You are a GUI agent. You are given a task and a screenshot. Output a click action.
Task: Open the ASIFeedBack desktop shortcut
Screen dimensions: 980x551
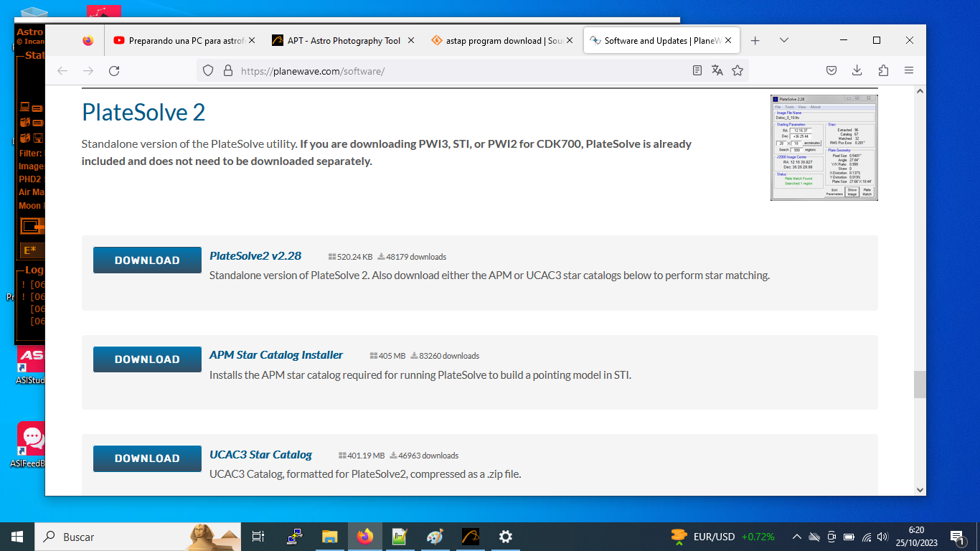coord(30,445)
